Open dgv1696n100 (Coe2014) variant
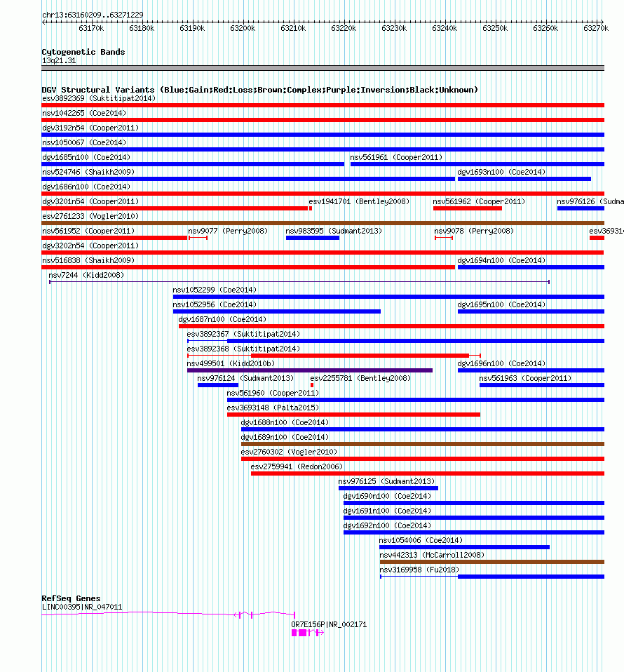Image resolution: width=624 pixels, height=672 pixels. pos(501,363)
